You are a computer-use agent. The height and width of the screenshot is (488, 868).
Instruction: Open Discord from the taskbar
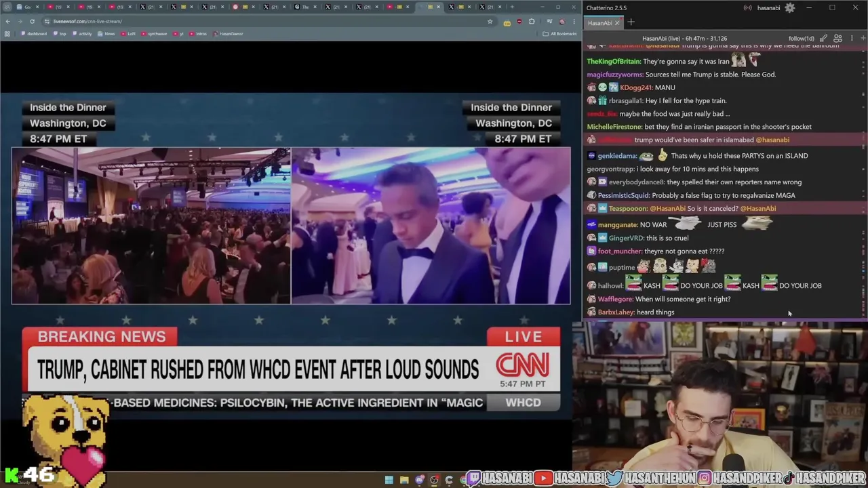tap(419, 480)
